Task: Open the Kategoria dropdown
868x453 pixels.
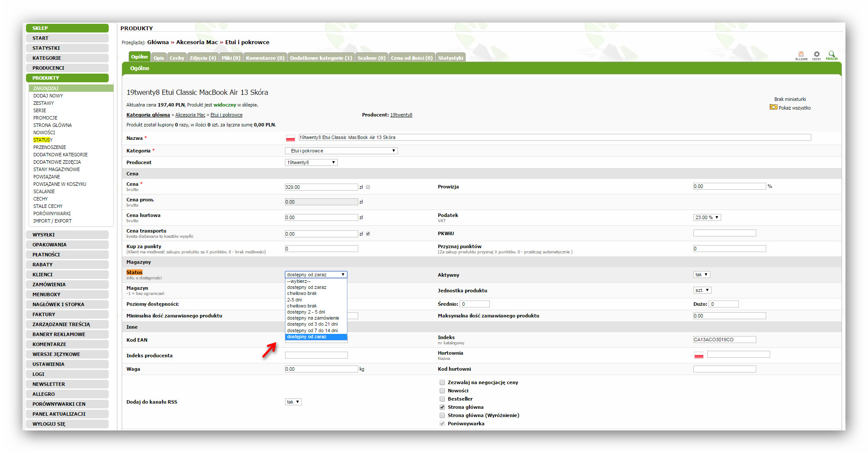Action: tap(341, 151)
